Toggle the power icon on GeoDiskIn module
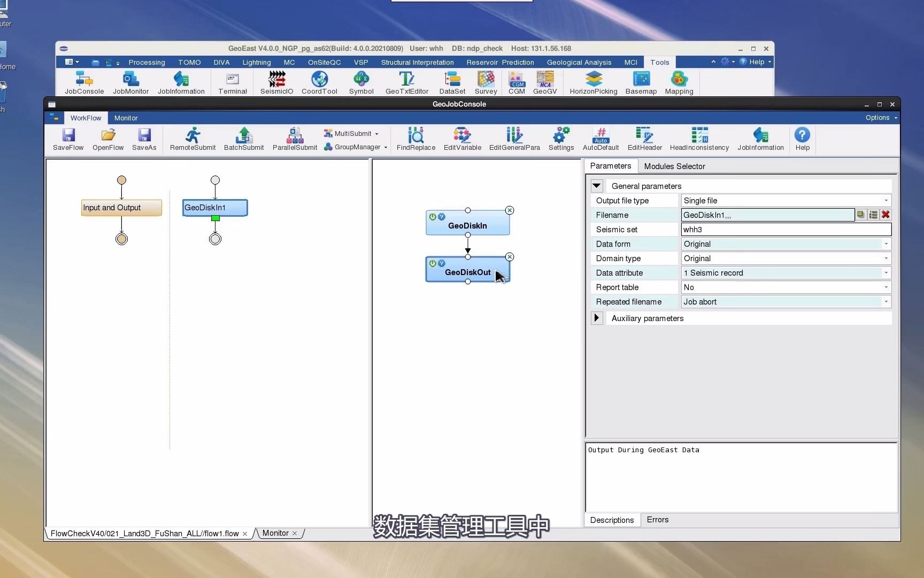Image resolution: width=924 pixels, height=578 pixels. [433, 217]
